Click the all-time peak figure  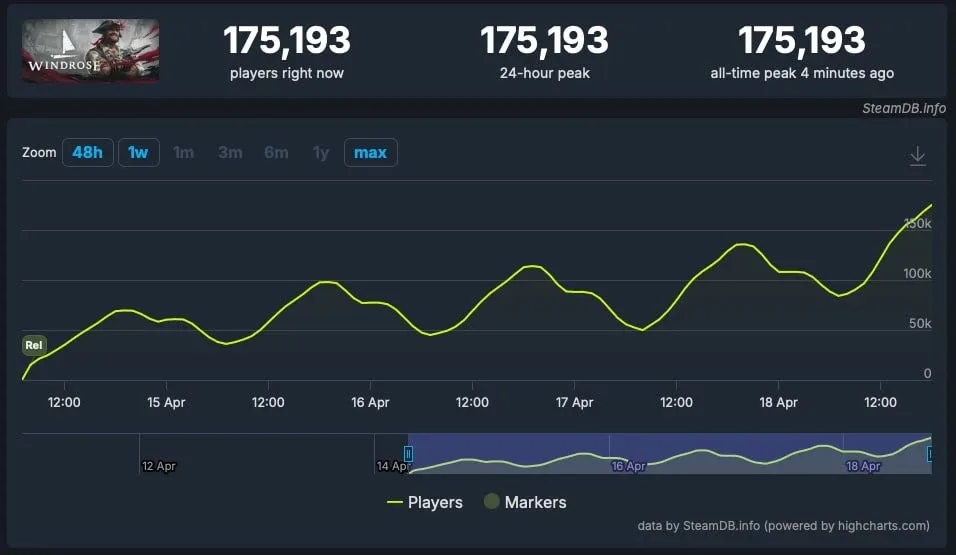point(801,41)
